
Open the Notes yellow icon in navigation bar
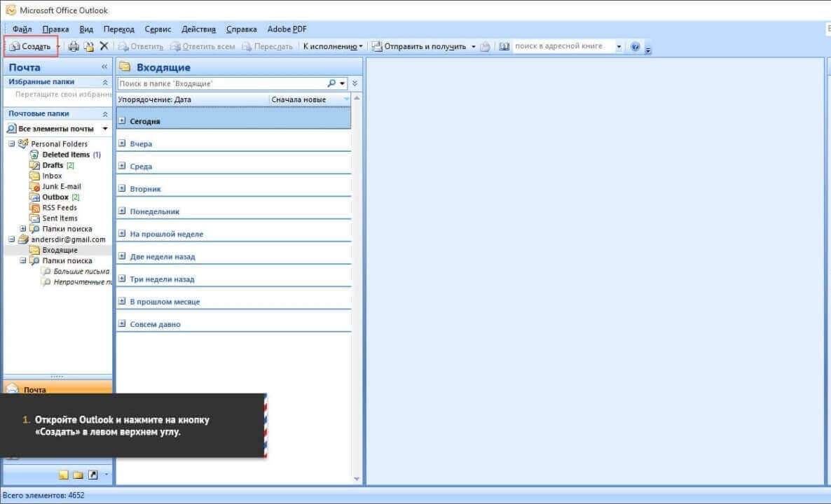pyautogui.click(x=64, y=475)
